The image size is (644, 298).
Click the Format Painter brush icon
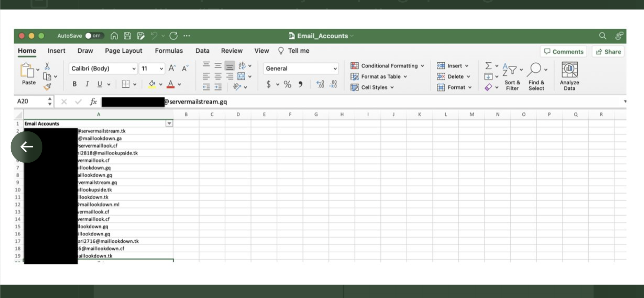[x=47, y=87]
